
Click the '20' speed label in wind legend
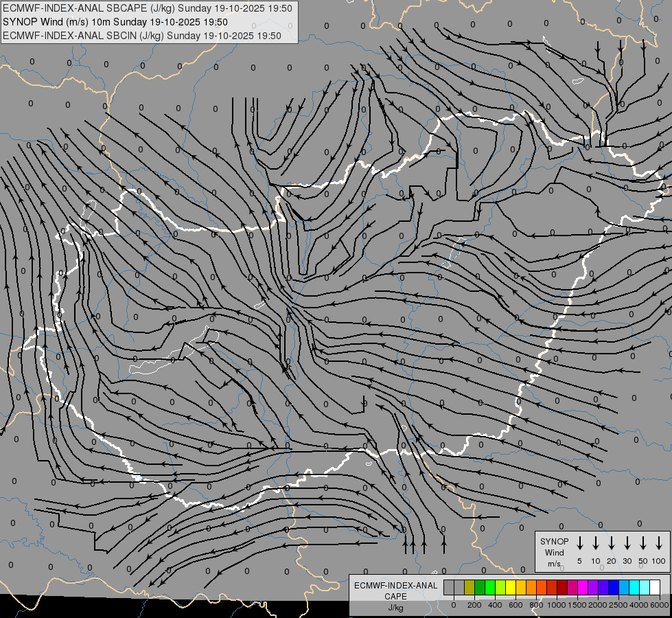[x=612, y=561]
